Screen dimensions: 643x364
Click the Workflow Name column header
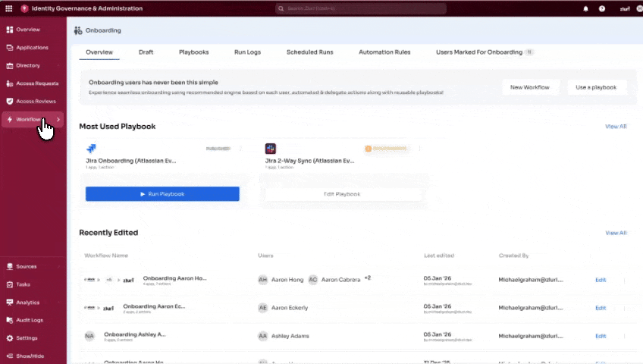[106, 256]
